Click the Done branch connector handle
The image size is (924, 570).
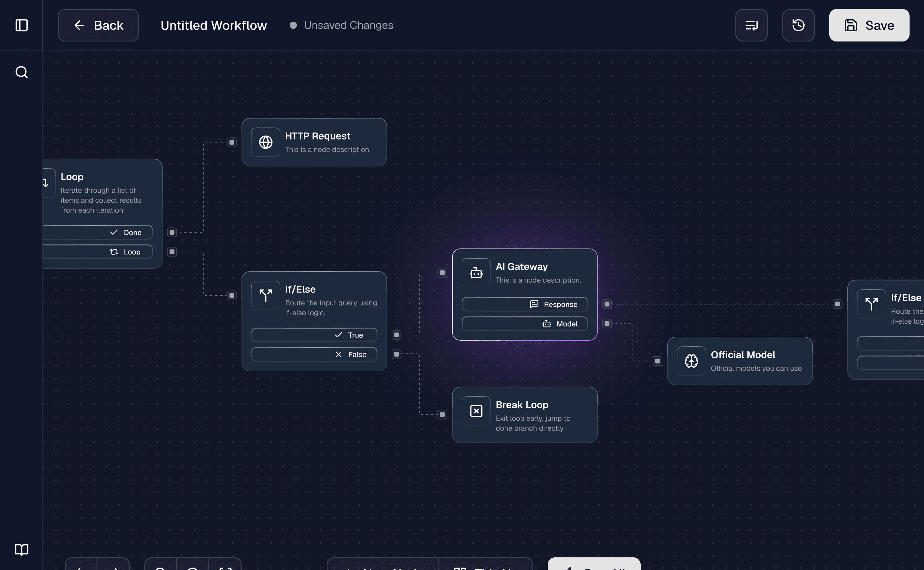172,232
